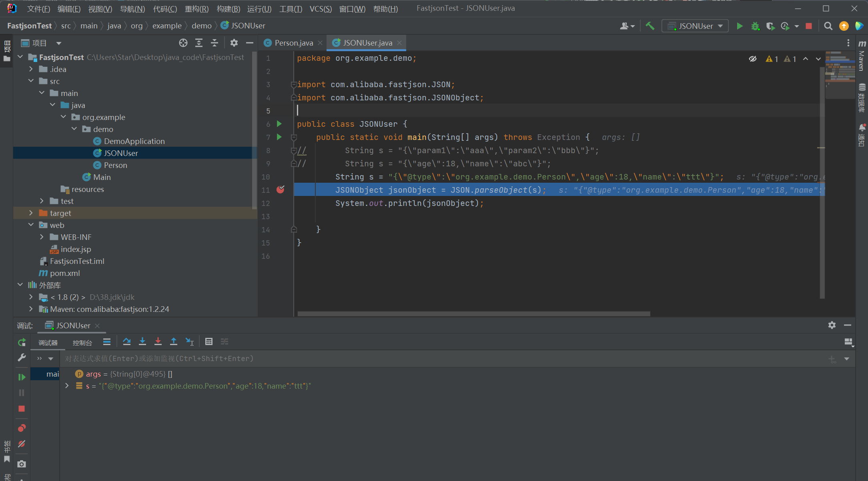This screenshot has height=481, width=868.
Task: Click the Build project hammer icon
Action: pos(650,26)
